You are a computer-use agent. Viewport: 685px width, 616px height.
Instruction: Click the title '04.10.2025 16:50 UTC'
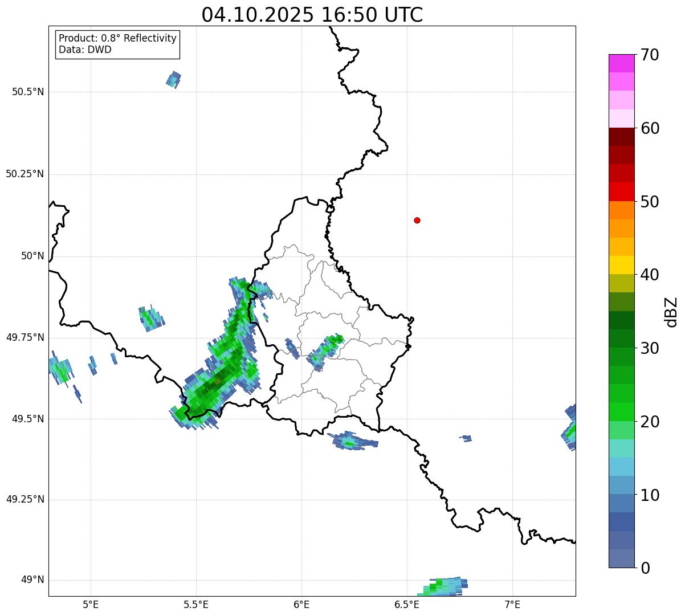312,14
